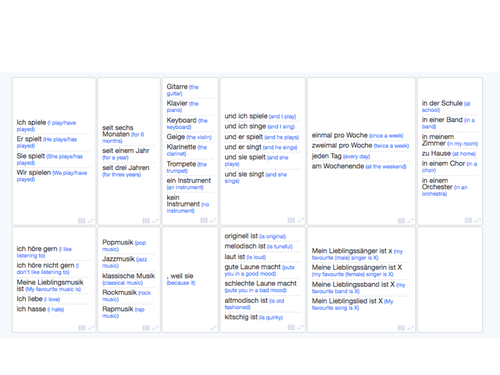
Task: Click the columns icon on the Popmusik card
Action: (146, 328)
